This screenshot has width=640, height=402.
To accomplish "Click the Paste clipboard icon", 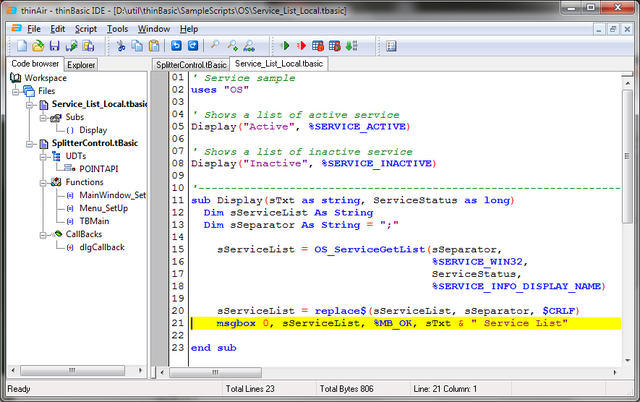I will click(154, 46).
